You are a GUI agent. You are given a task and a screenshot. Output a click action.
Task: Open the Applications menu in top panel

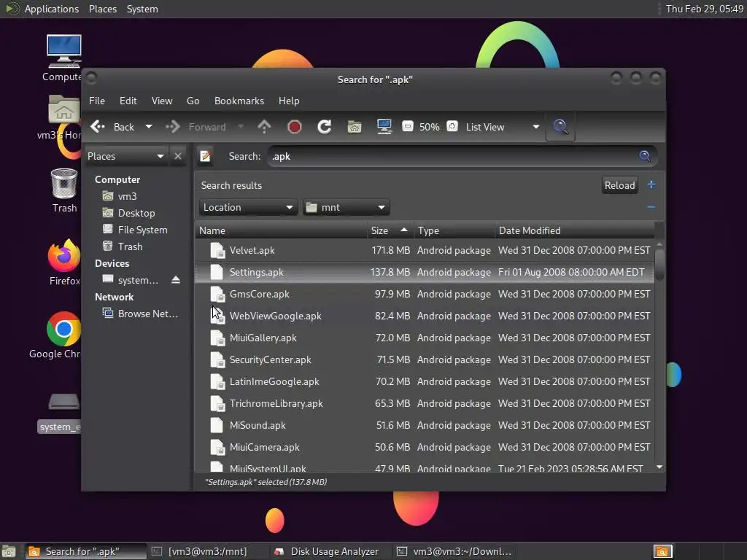coord(52,9)
